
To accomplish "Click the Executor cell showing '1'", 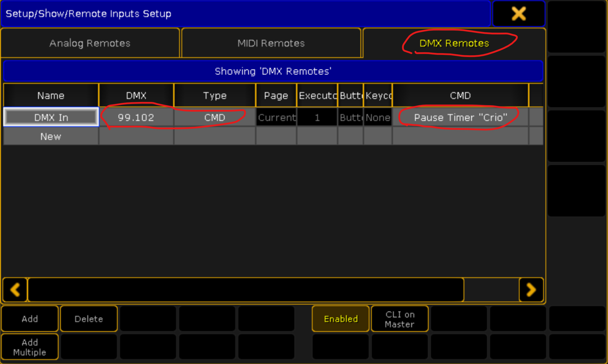I will [317, 117].
